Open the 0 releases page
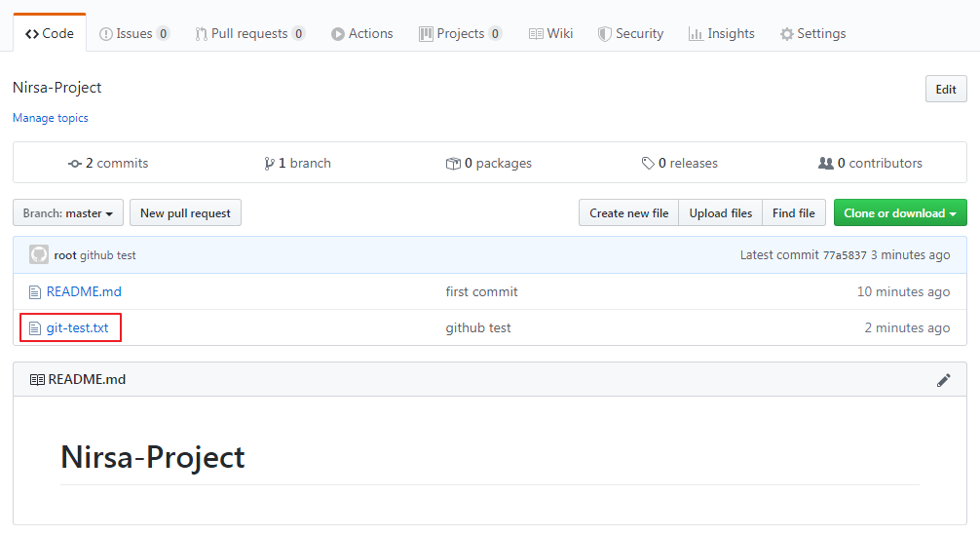The height and width of the screenshot is (535, 980). [679, 163]
